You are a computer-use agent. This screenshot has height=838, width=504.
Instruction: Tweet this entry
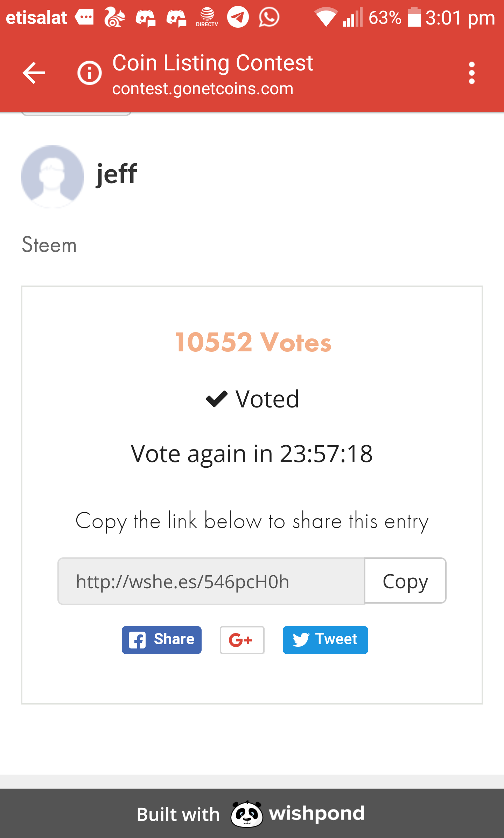325,640
